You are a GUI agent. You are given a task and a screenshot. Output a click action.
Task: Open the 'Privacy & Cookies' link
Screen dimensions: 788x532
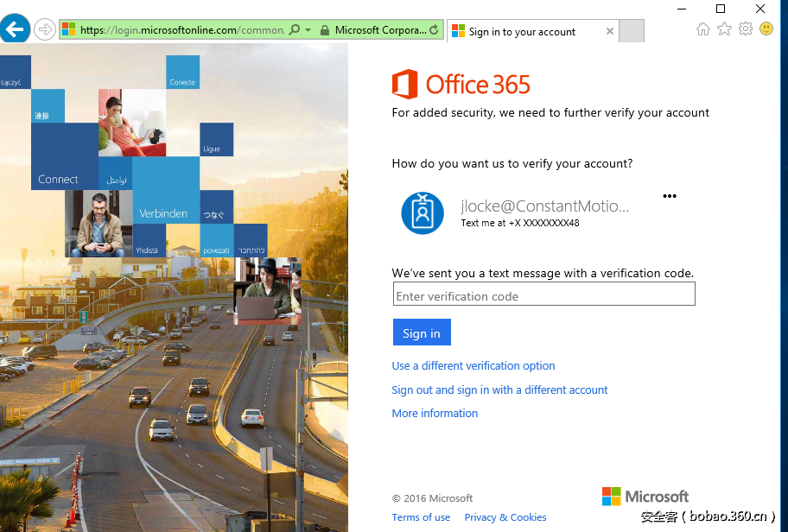tap(505, 517)
